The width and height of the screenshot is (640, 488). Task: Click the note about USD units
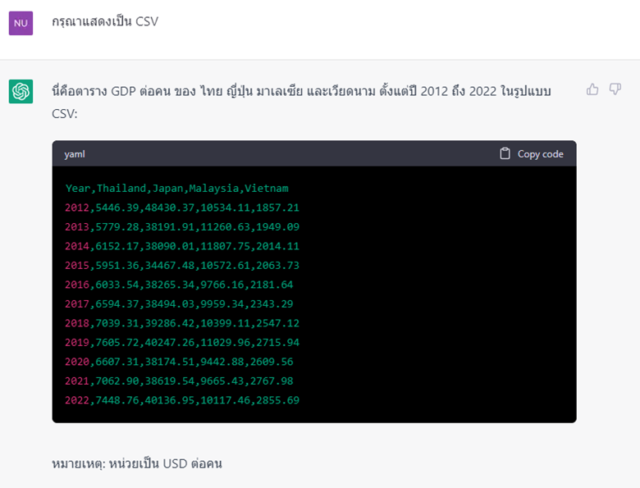point(136,464)
